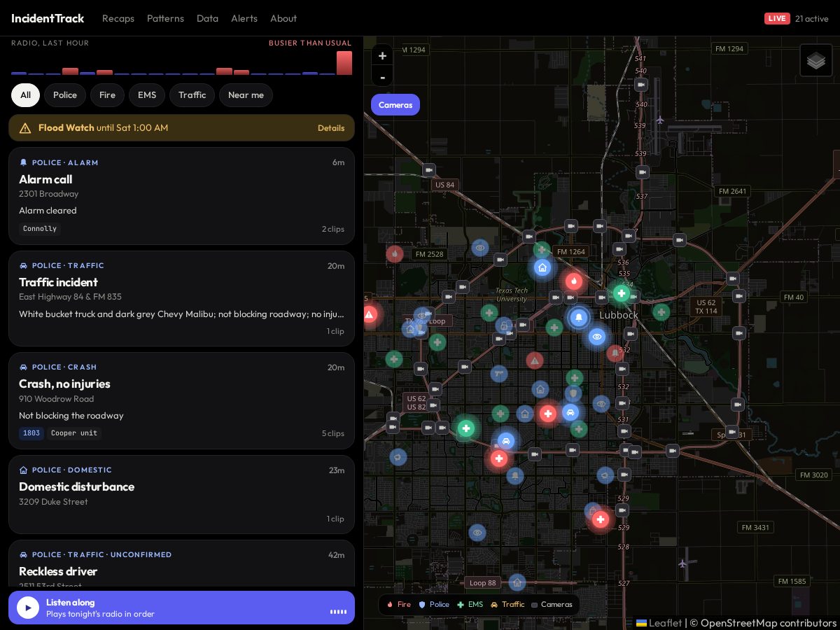
Task: Open the 2 clips link on Alarm call
Action: [x=333, y=229]
